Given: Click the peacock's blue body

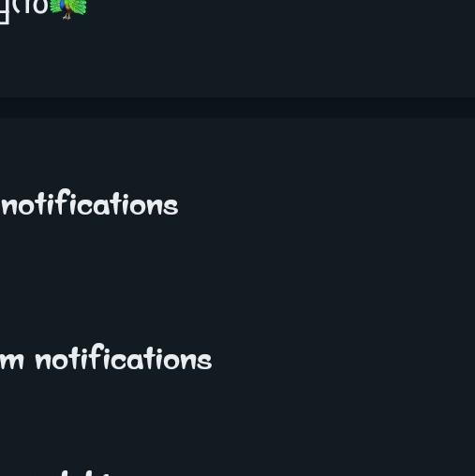Looking at the screenshot, I should [x=64, y=5].
